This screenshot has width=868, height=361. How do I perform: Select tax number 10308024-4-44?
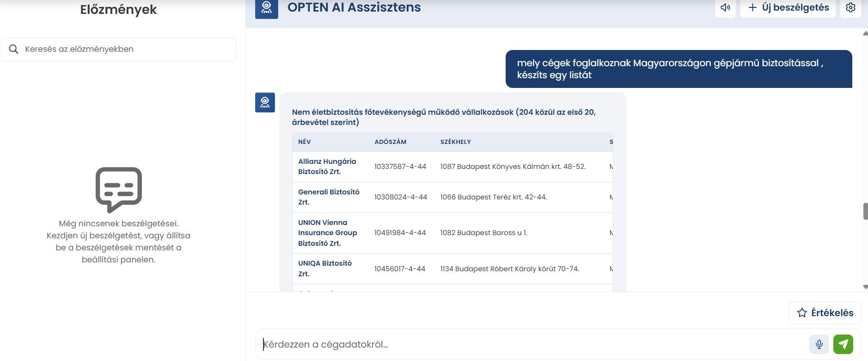click(x=401, y=197)
